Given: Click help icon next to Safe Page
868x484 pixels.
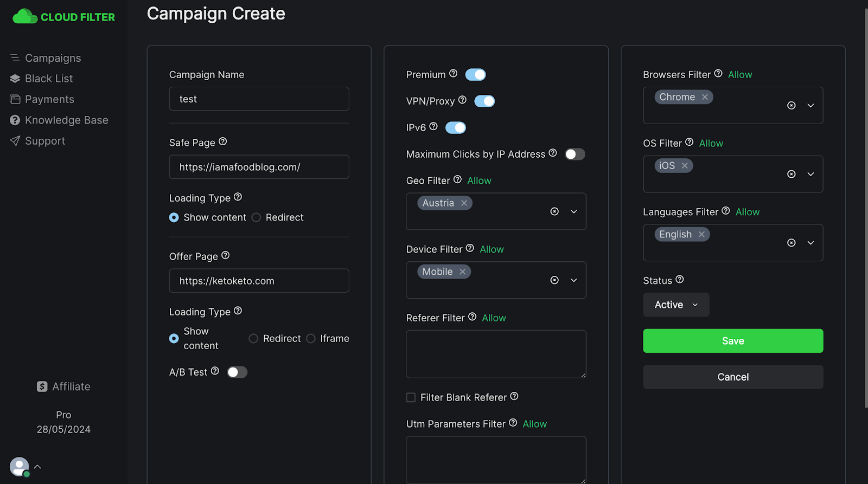Looking at the screenshot, I should (222, 141).
